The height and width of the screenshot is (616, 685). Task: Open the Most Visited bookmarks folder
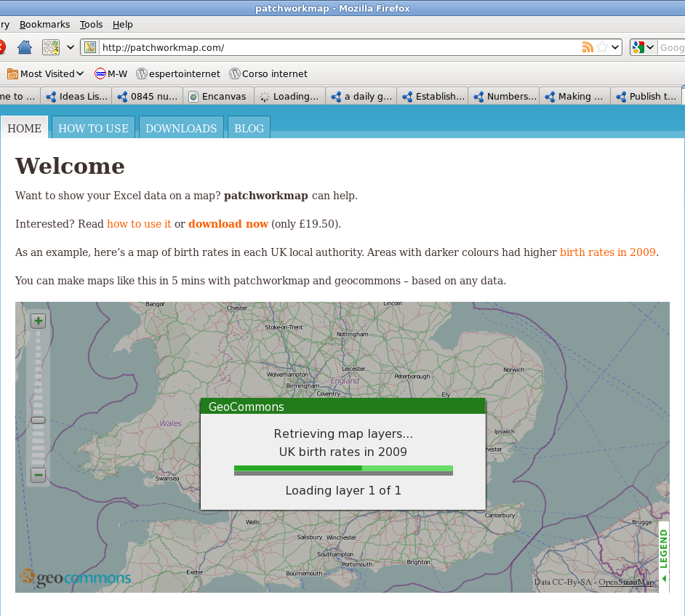pyautogui.click(x=45, y=74)
